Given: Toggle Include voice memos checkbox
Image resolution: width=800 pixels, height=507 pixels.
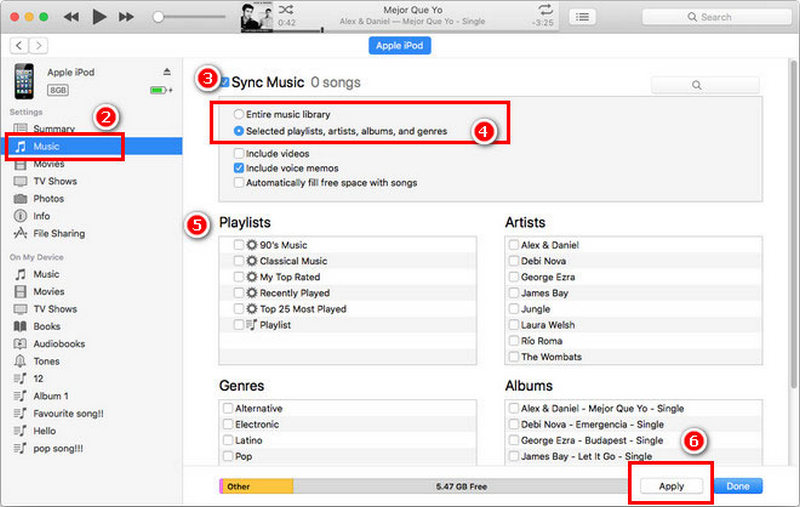Looking at the screenshot, I should click(238, 168).
